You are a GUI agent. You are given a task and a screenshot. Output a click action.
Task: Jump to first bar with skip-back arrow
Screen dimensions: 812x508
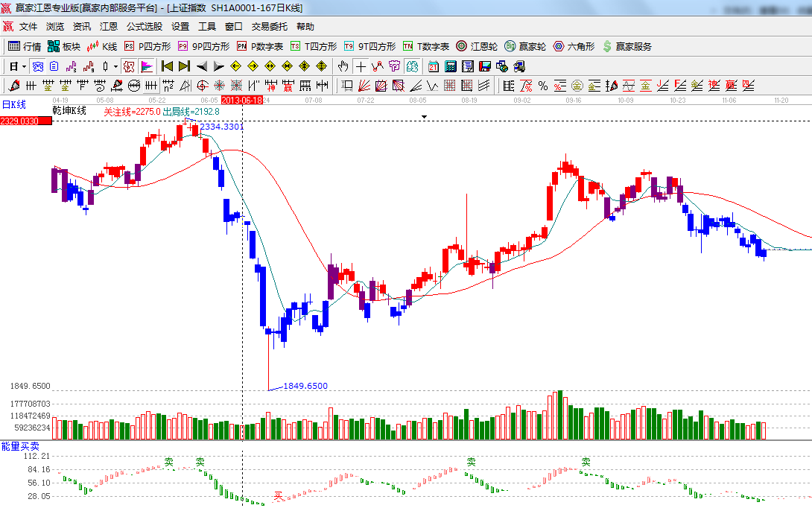click(168, 66)
